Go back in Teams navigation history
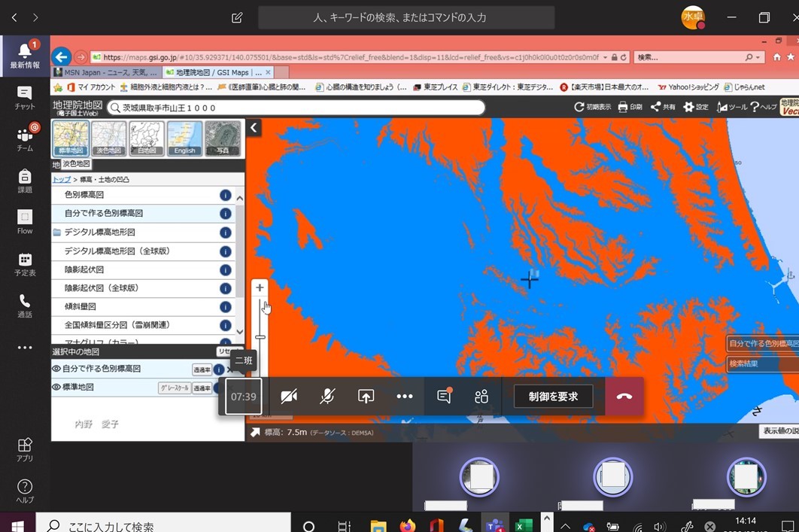 coord(14,18)
